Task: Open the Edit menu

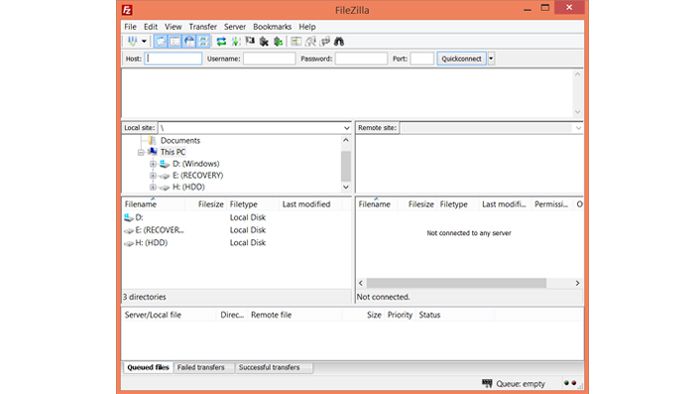Action: pos(150,27)
